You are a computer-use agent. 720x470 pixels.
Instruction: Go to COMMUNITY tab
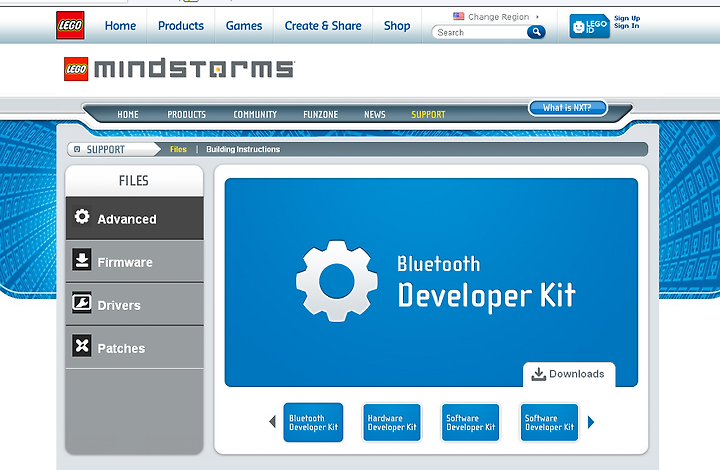[255, 114]
